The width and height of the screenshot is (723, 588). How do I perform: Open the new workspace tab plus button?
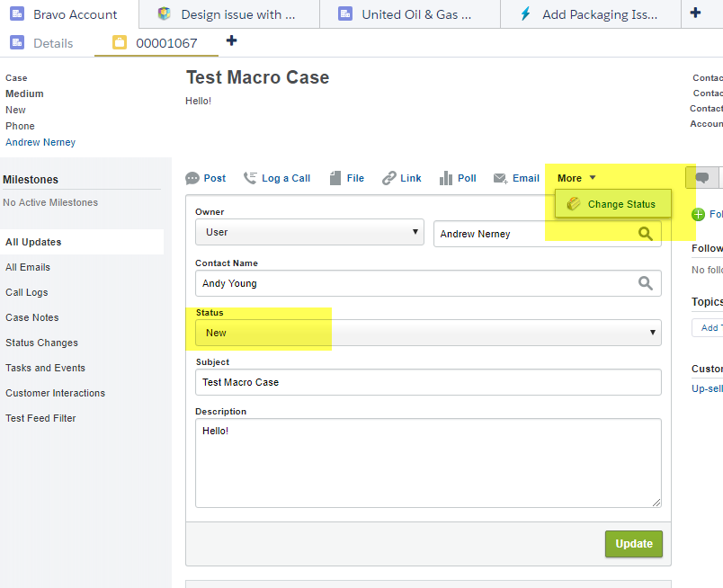tap(695, 13)
